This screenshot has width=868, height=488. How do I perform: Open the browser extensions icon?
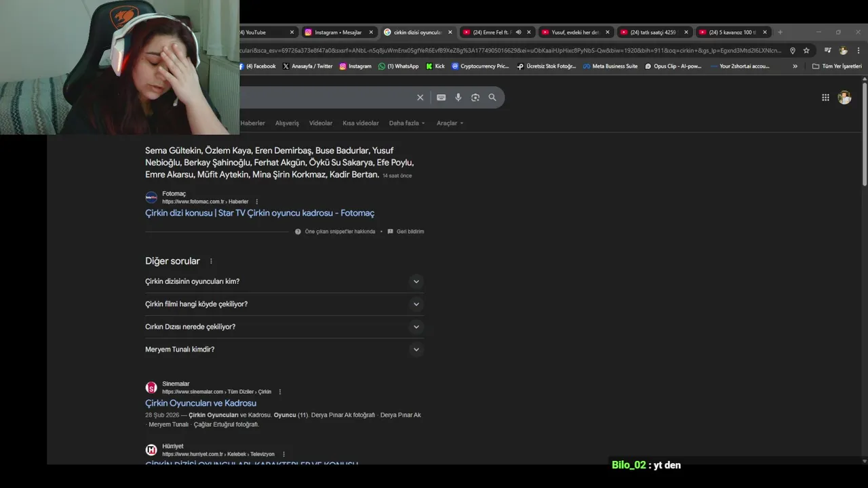click(x=828, y=50)
